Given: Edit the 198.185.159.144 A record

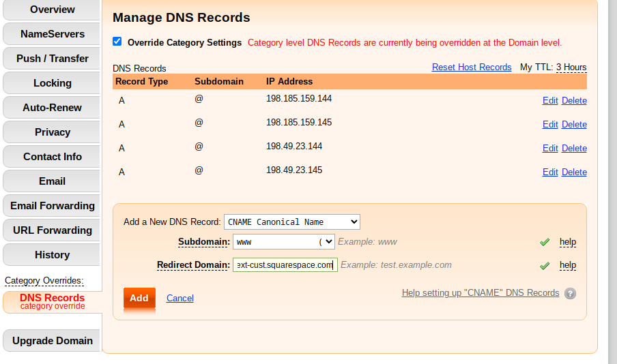Looking at the screenshot, I should (550, 101).
